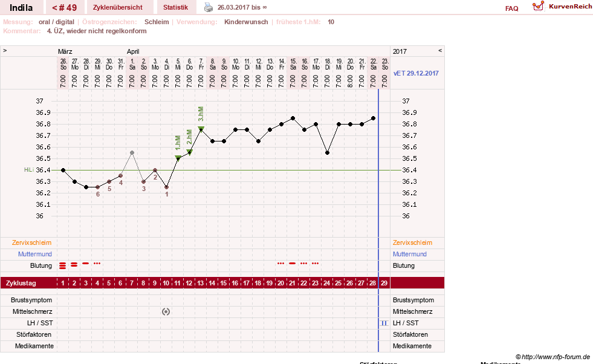Click the light bleeding dash on cycle day 3
Image resolution: width=593 pixels, height=364 pixels.
86,264
